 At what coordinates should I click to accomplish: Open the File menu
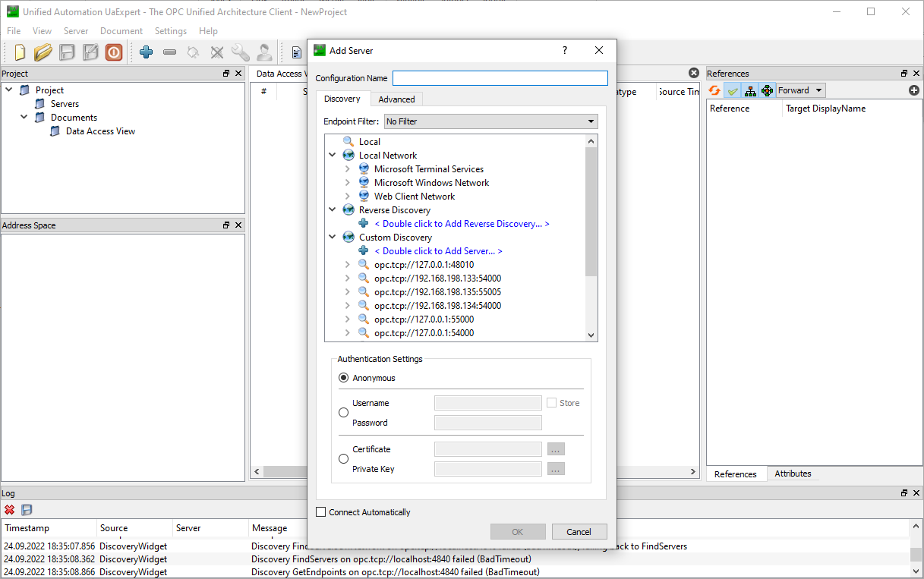14,31
